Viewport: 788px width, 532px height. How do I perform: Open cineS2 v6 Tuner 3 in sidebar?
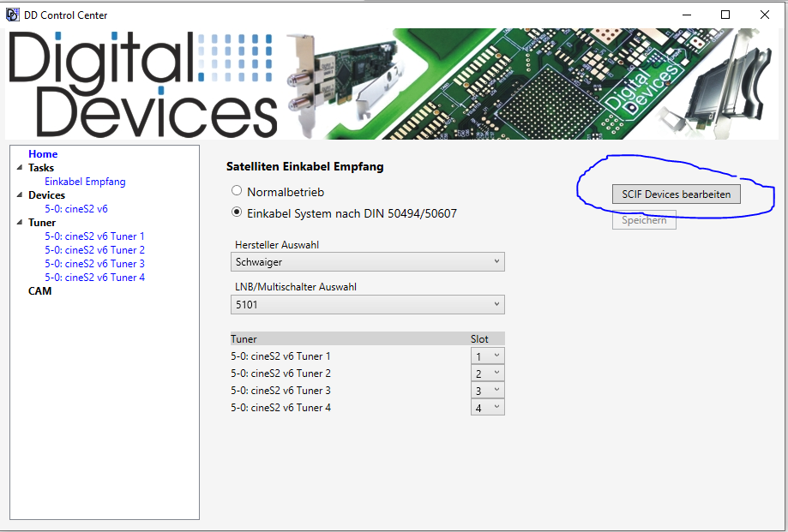click(94, 264)
